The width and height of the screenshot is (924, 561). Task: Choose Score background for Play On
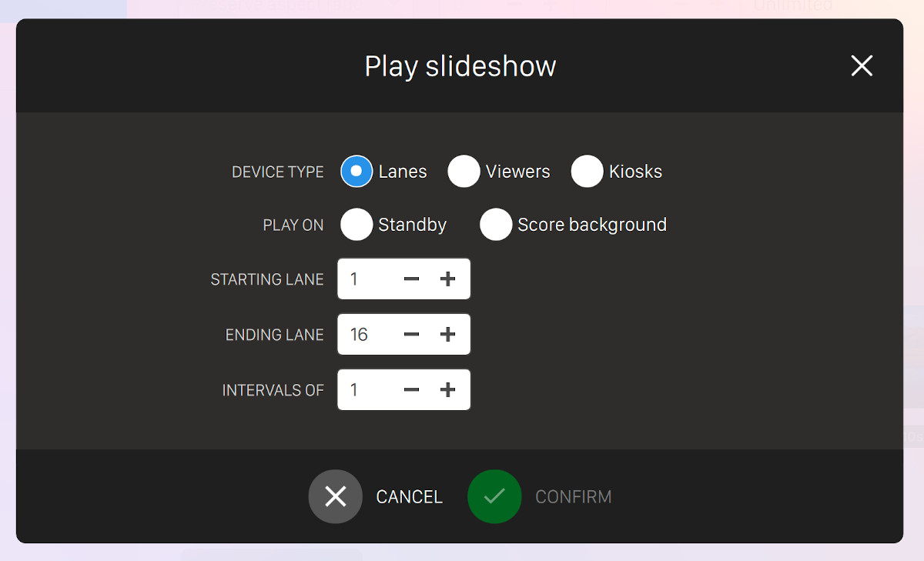[496, 225]
